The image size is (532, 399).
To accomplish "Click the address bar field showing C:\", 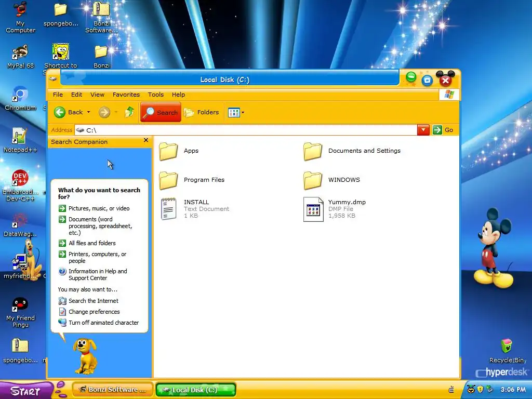I will click(246, 130).
